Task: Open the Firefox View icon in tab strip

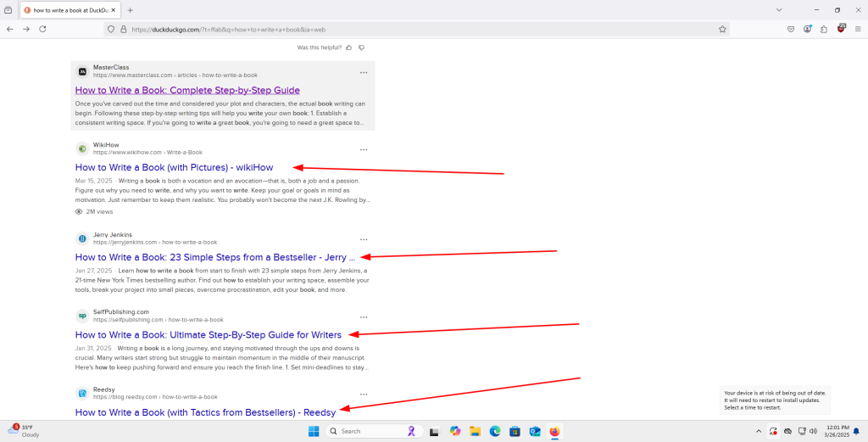Action: pos(8,10)
